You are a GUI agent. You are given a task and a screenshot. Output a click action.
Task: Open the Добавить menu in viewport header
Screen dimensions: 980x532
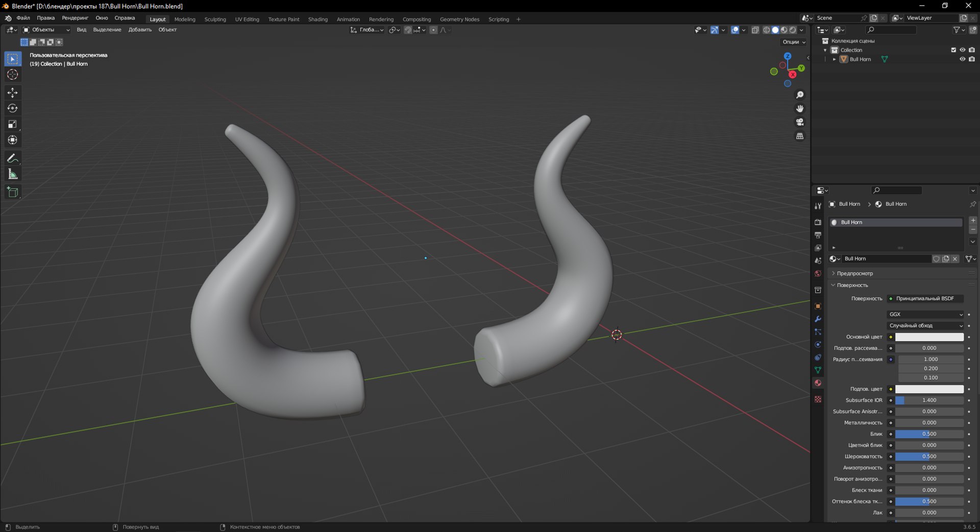(x=140, y=30)
